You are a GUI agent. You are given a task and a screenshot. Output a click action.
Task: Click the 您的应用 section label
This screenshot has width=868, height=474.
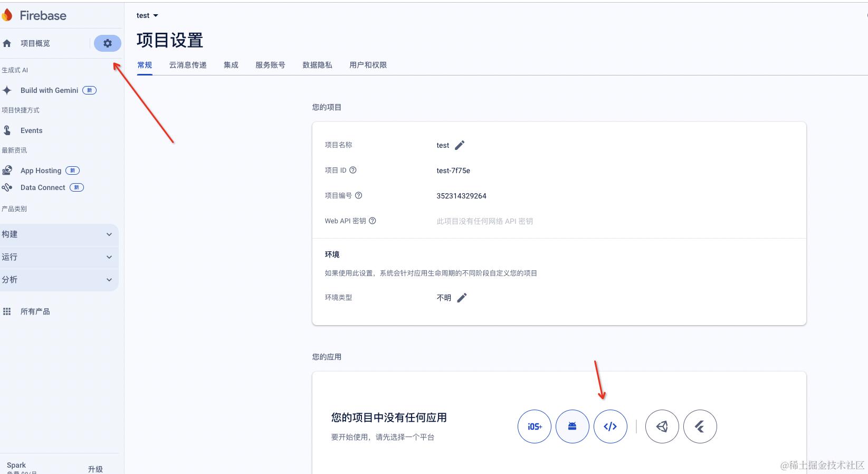[327, 357]
